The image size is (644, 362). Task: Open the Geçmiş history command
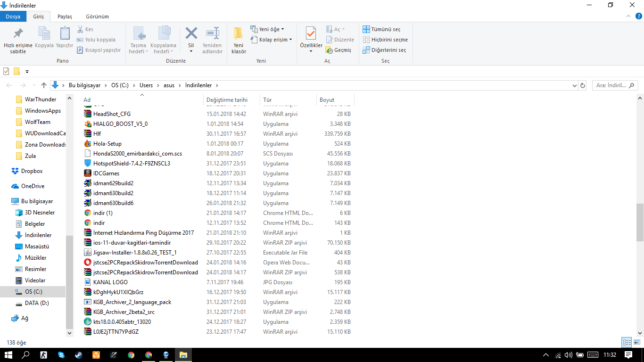point(339,50)
